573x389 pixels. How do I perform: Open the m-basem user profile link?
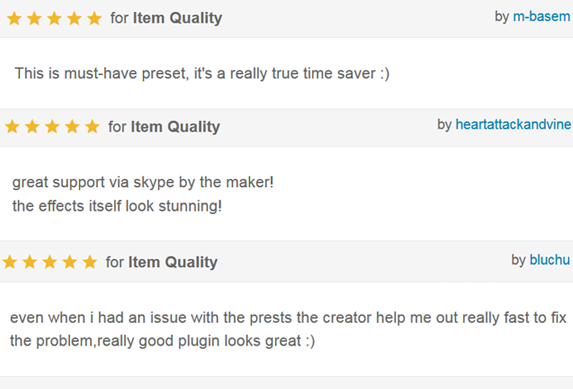[x=542, y=17]
